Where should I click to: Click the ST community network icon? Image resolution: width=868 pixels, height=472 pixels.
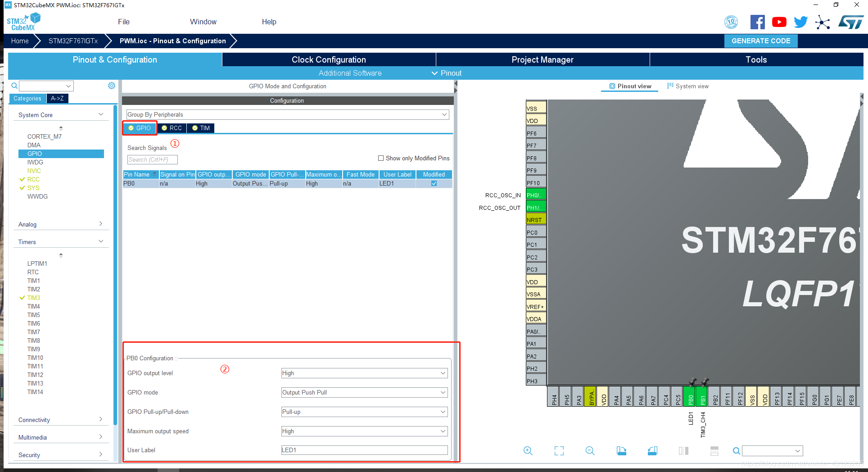pos(823,22)
